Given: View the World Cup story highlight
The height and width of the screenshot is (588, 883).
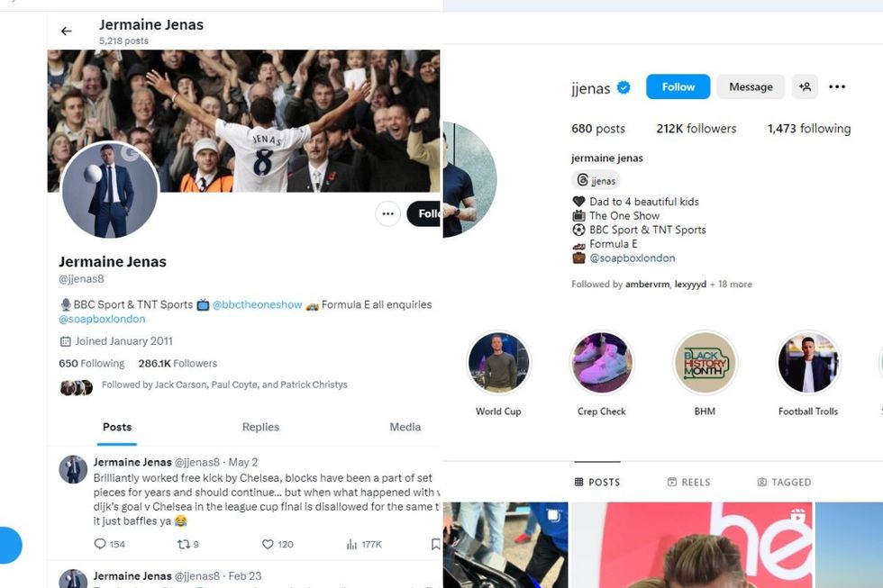Looking at the screenshot, I should point(498,363).
